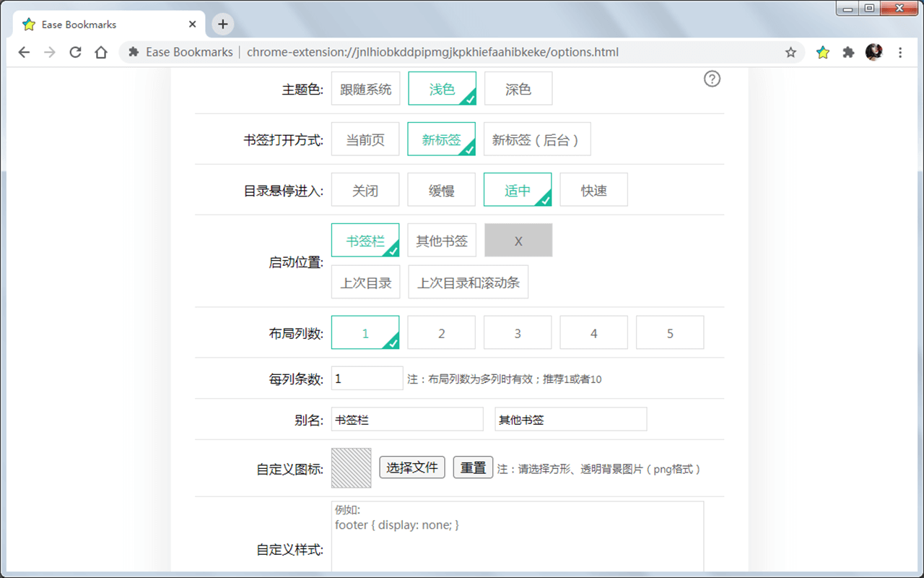Click the Ease Bookmarks extension icon in address bar

(x=134, y=51)
